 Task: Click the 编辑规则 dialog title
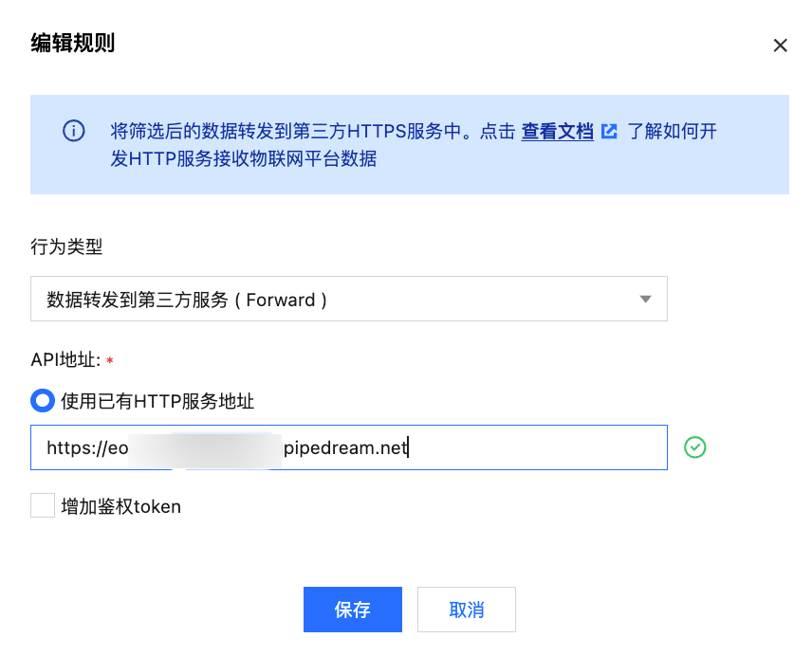pos(73,44)
